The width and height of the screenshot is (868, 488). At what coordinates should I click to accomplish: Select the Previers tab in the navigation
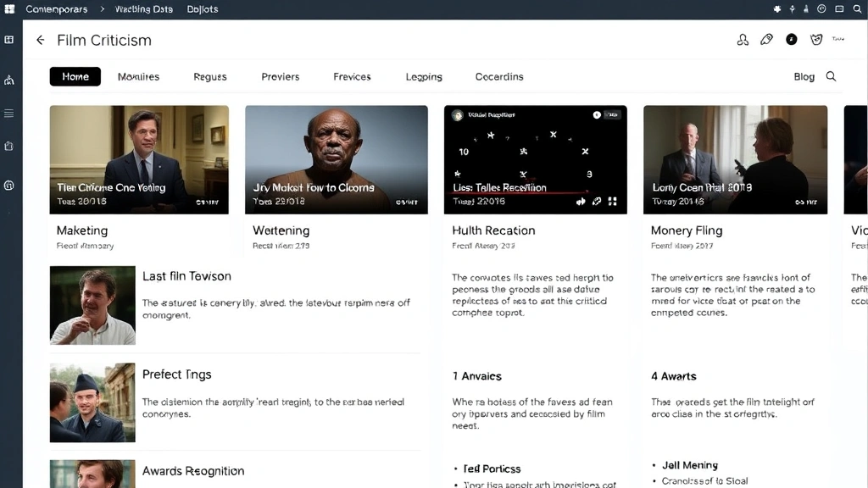pos(280,76)
